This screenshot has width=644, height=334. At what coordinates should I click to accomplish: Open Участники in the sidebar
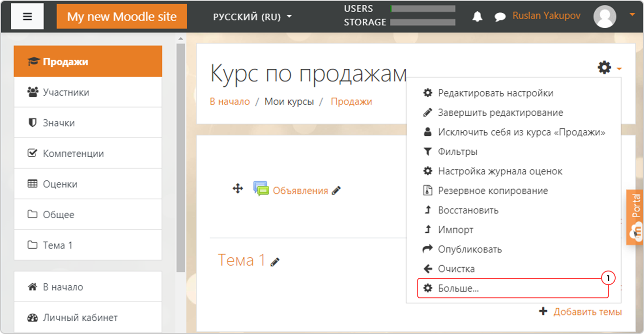click(66, 92)
